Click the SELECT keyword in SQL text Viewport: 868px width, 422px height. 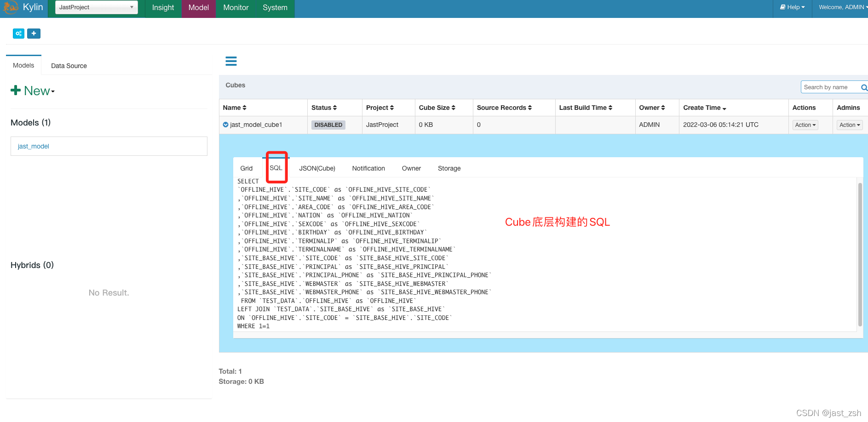point(248,181)
